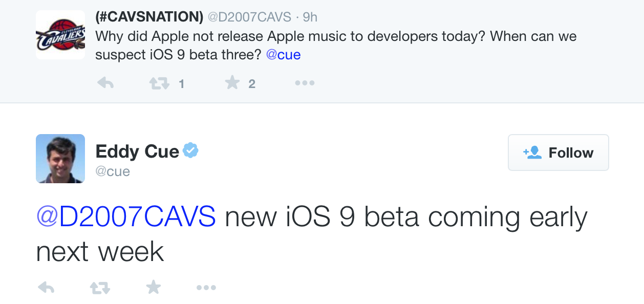
Task: Open Eddy Cue's profile photo
Action: point(60,159)
